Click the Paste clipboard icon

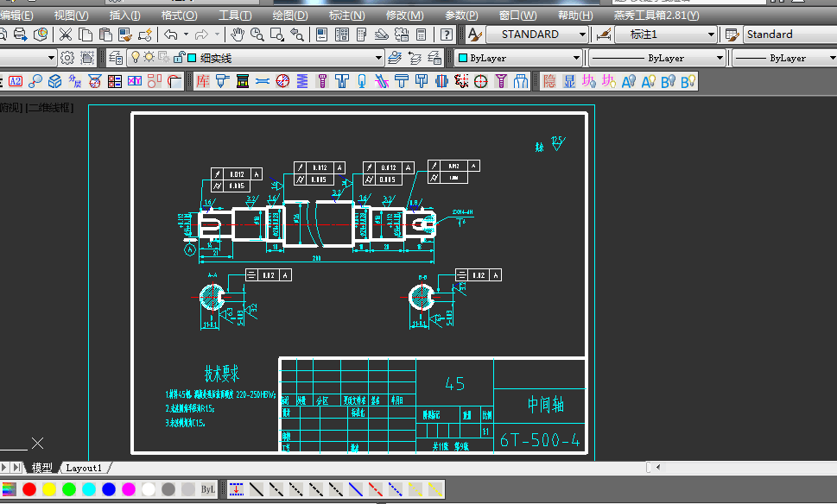click(x=105, y=35)
